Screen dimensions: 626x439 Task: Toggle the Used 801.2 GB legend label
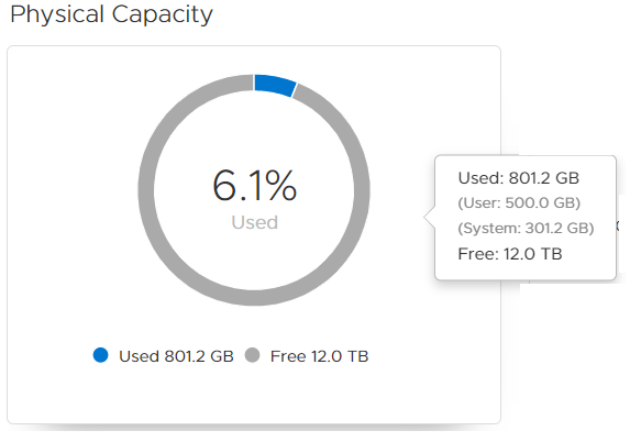(175, 355)
